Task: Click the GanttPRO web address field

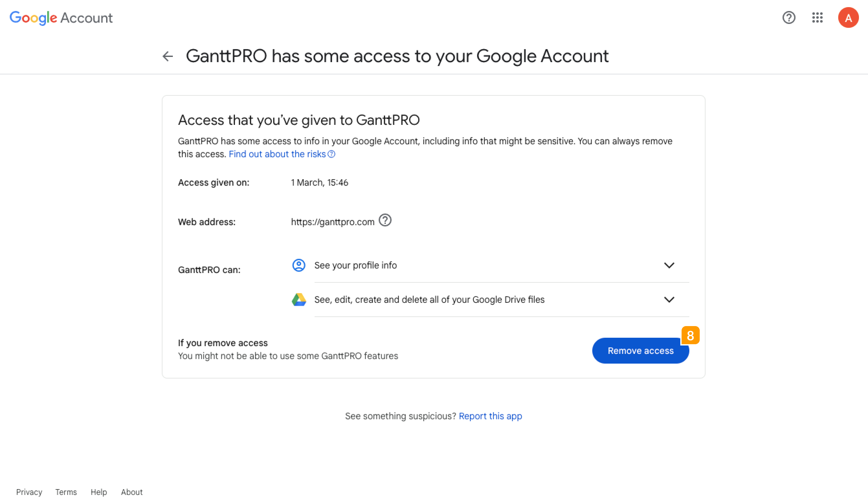Action: click(333, 221)
